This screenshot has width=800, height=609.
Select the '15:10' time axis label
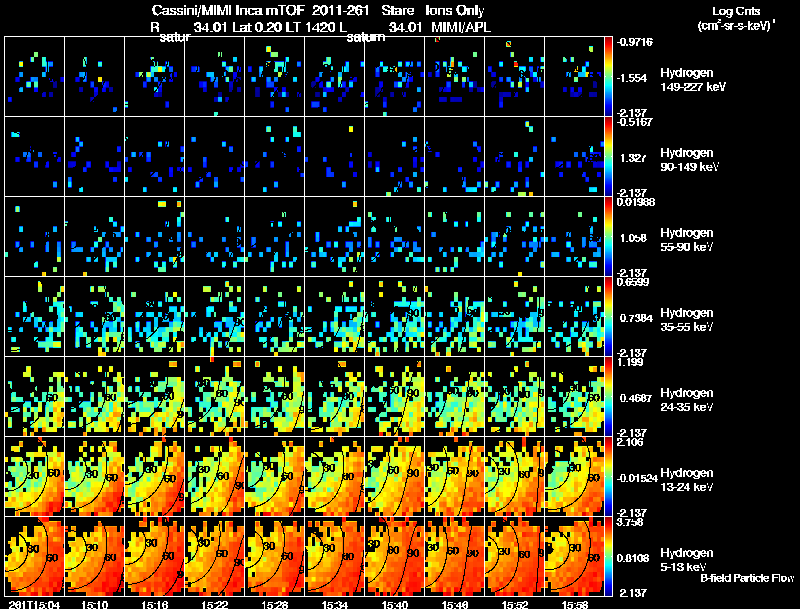tap(94, 605)
